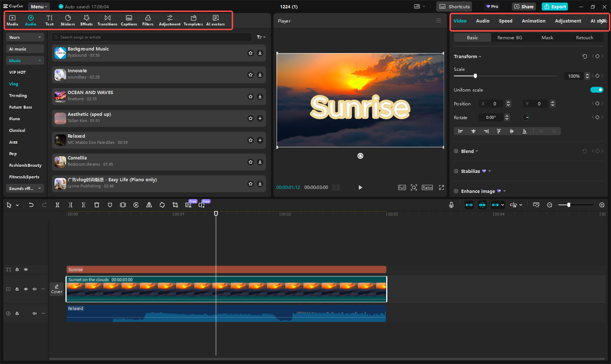Click the Crop tool in timeline toolbar
Image resolution: width=611 pixels, height=364 pixels.
tap(175, 205)
